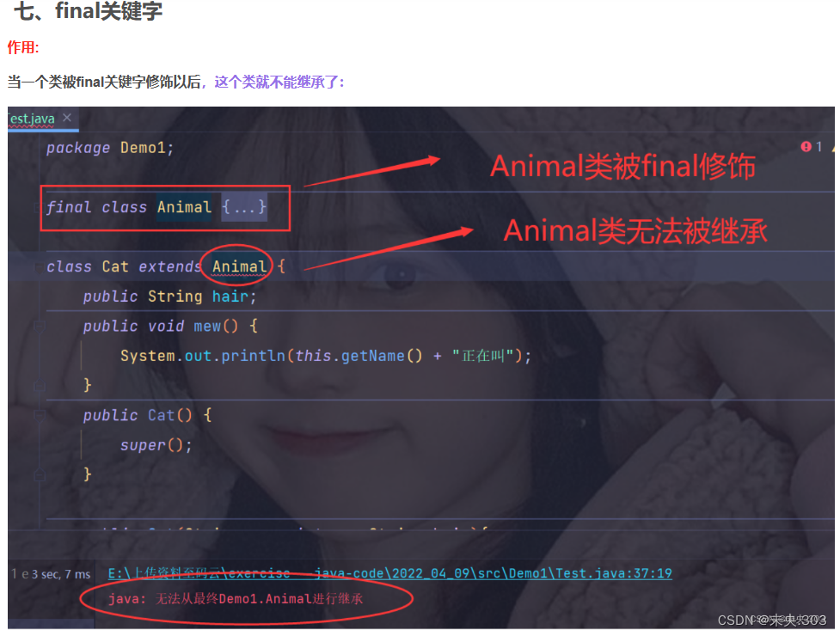Screen dimensions: 840x636
Task: Click the underlined Animal after extends
Action: point(239,266)
